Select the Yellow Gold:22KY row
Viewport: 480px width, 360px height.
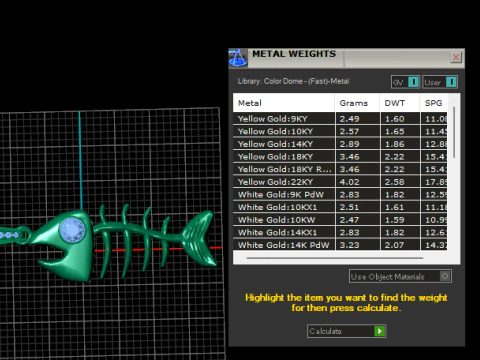click(x=340, y=182)
